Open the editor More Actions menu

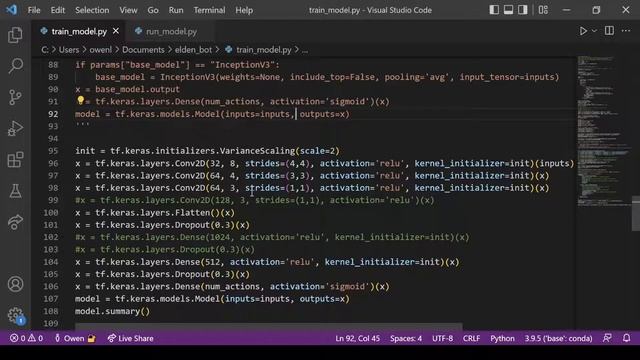pos(626,31)
